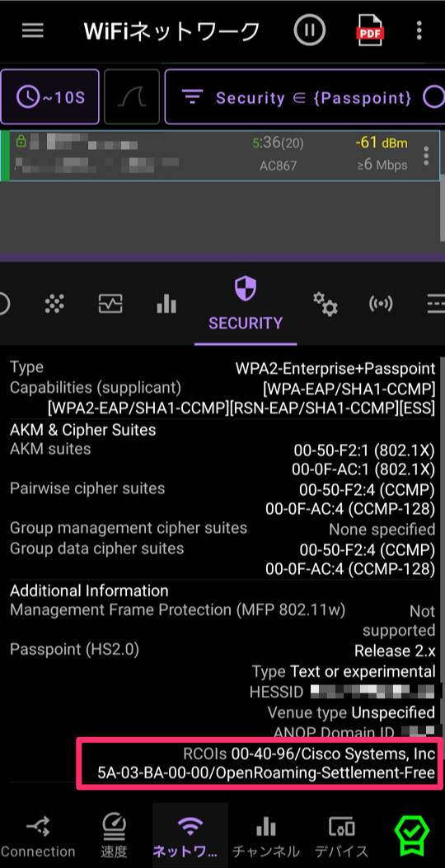
Task: Pause the WiFi scanning
Action: coord(309,31)
